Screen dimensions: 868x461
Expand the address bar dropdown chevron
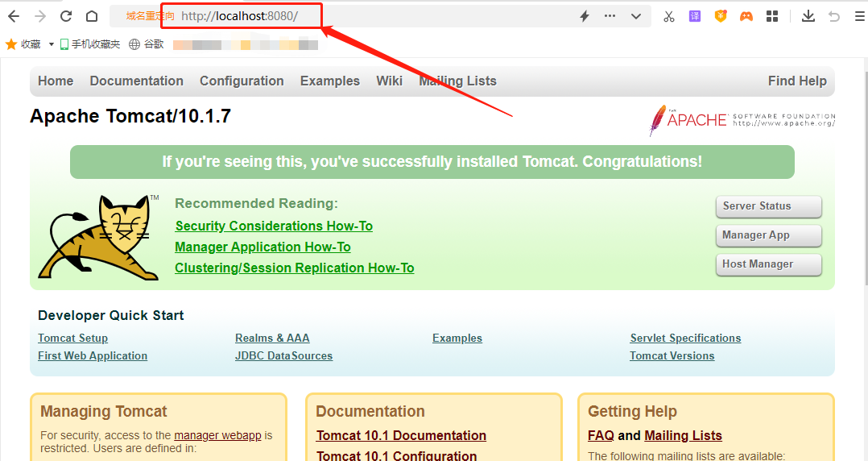pyautogui.click(x=636, y=16)
